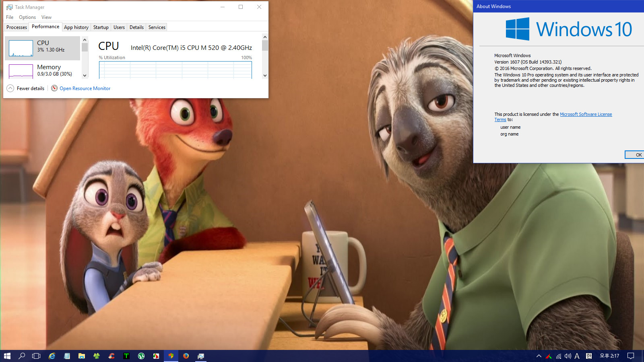The width and height of the screenshot is (644, 362).
Task: Click the red-green square taskbar icon
Action: point(156,356)
